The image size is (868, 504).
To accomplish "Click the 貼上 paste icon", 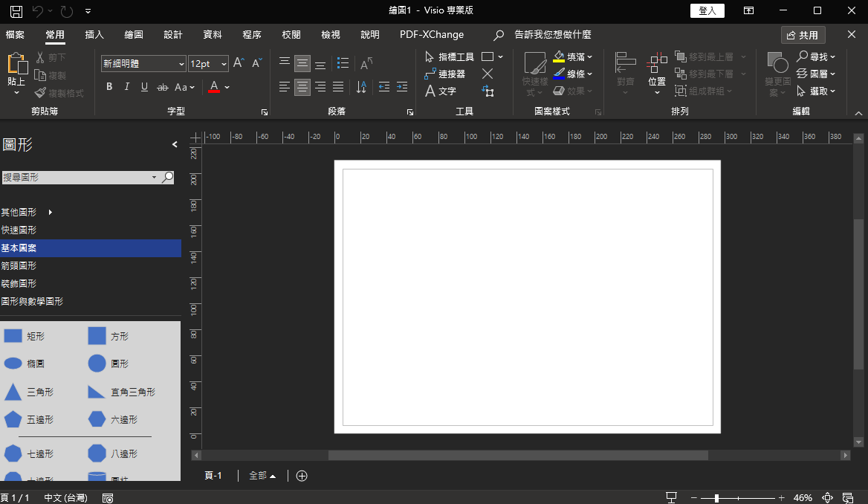I will click(16, 65).
